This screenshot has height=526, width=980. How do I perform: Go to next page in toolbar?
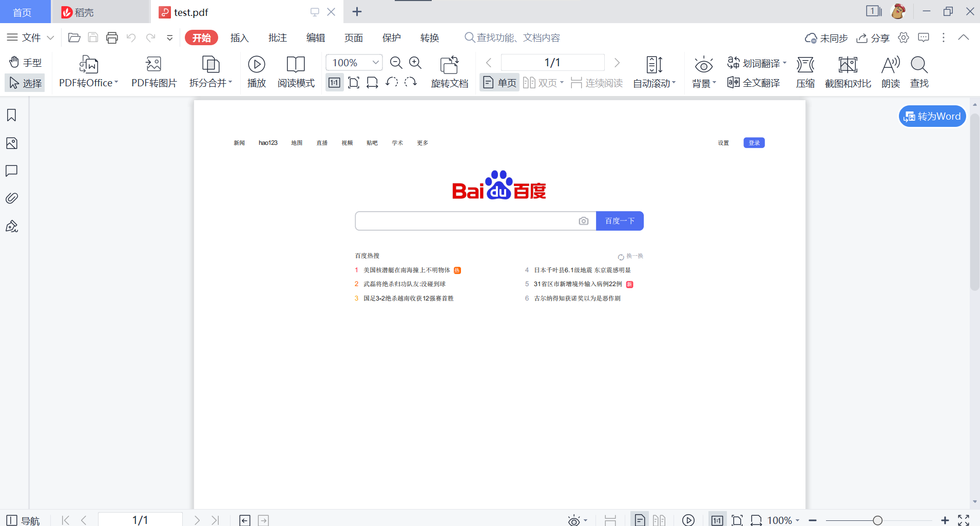point(617,63)
